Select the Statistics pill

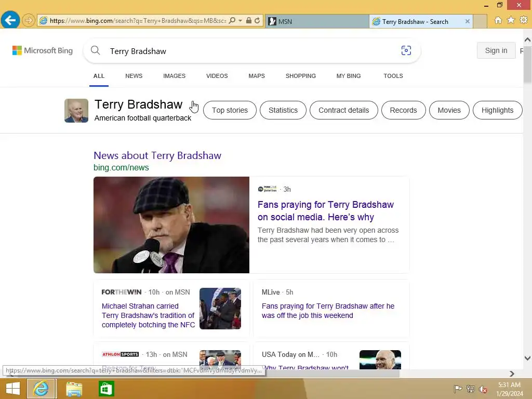point(283,110)
